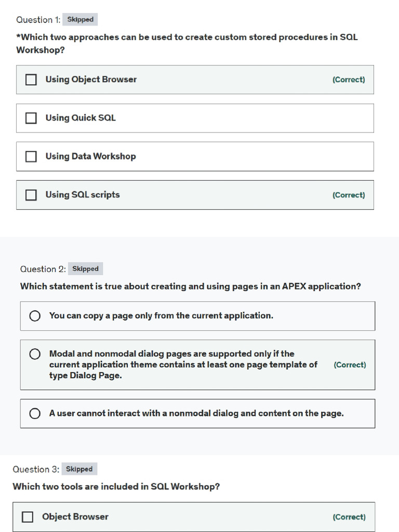This screenshot has width=399, height=532.
Task: Click the Correct label in Question 2
Action: point(350,365)
